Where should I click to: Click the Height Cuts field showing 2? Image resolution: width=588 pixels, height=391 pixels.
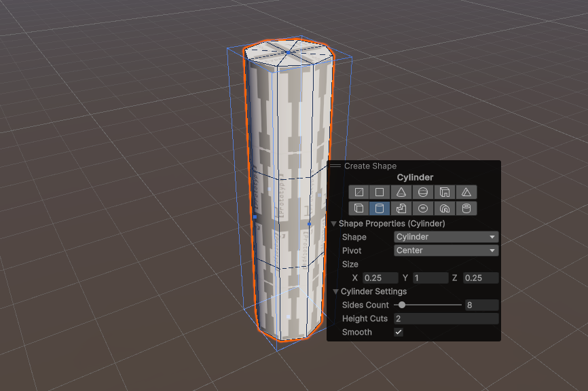(x=446, y=318)
